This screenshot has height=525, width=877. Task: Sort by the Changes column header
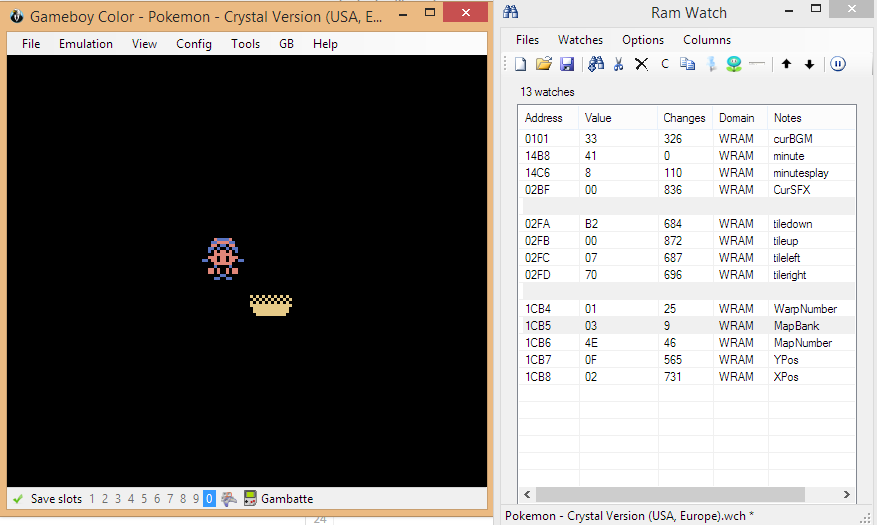[x=684, y=118]
